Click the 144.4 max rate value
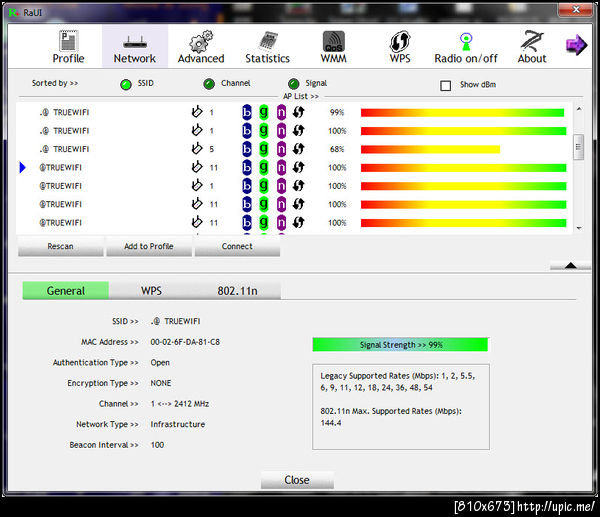This screenshot has width=600, height=517. 331,423
